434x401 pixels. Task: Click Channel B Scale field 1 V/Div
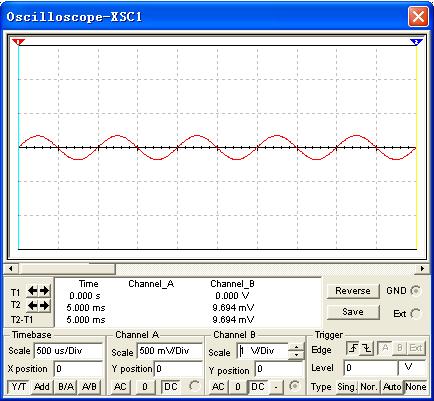(262, 351)
